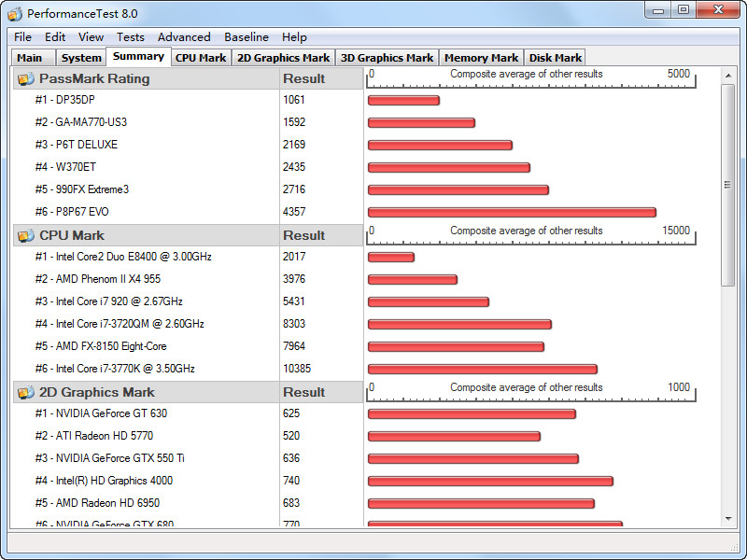Click Result column header of PassMark Rating
The width and height of the screenshot is (747, 560).
click(x=321, y=78)
